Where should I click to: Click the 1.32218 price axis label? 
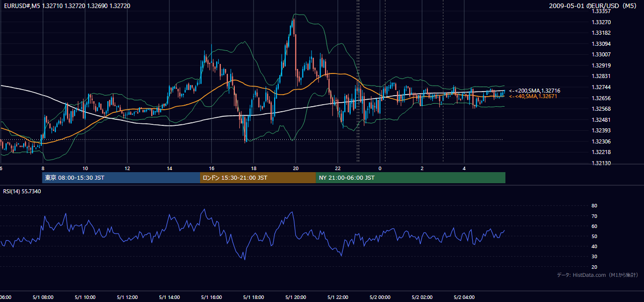(x=601, y=152)
